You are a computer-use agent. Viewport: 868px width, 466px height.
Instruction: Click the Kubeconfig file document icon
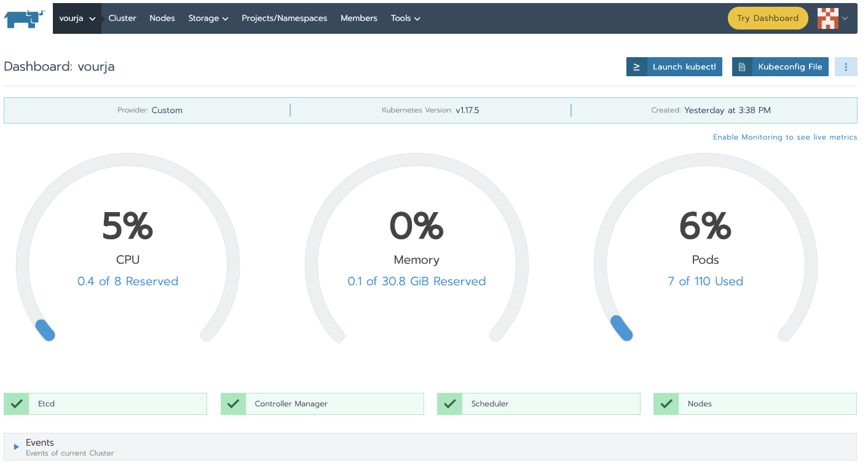742,67
